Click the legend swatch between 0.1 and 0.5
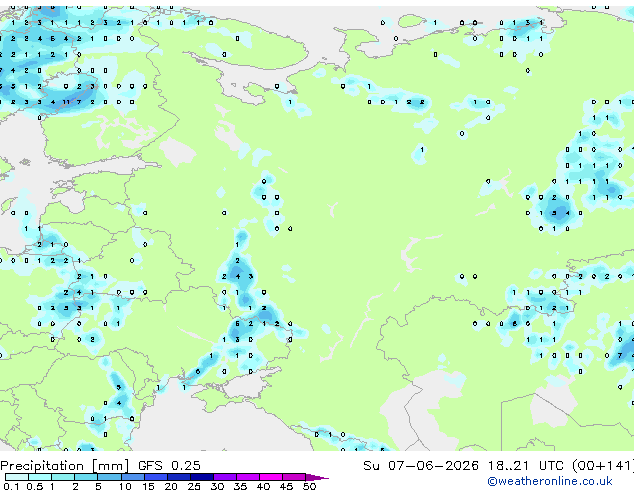 point(17,477)
